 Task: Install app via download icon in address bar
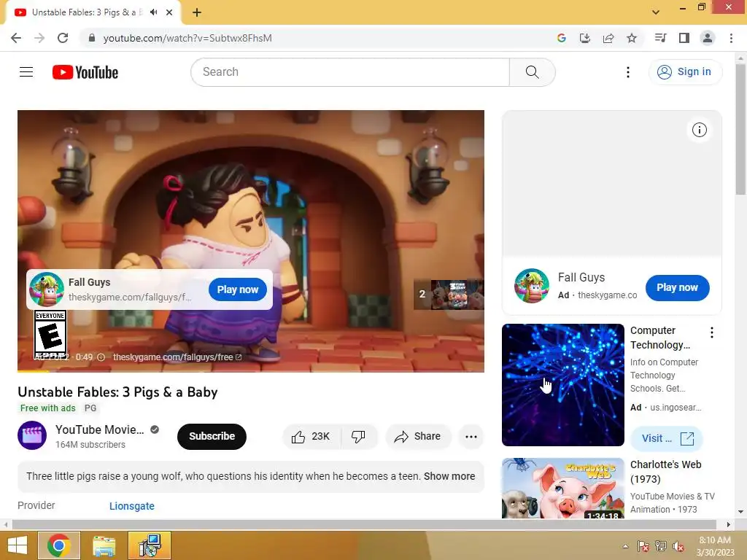[584, 38]
